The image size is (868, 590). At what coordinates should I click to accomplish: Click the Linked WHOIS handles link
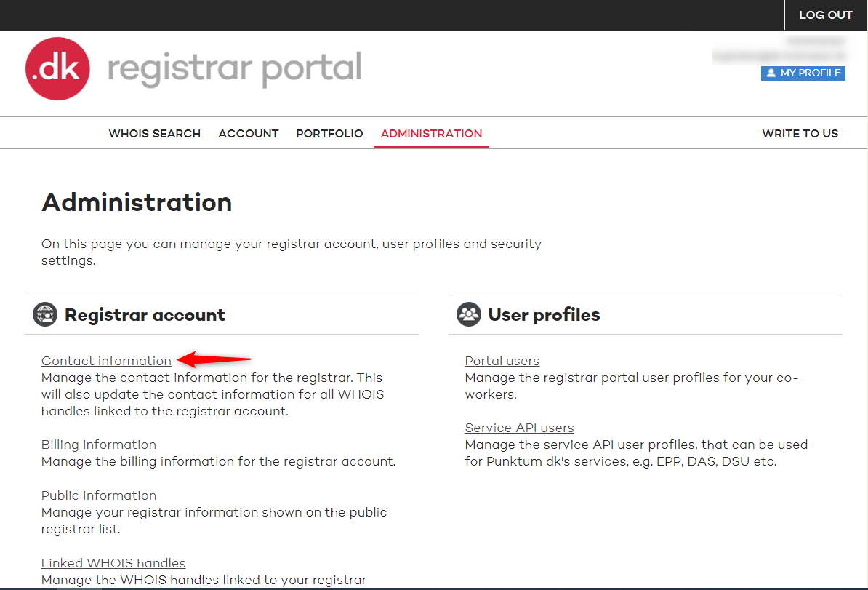[113, 563]
